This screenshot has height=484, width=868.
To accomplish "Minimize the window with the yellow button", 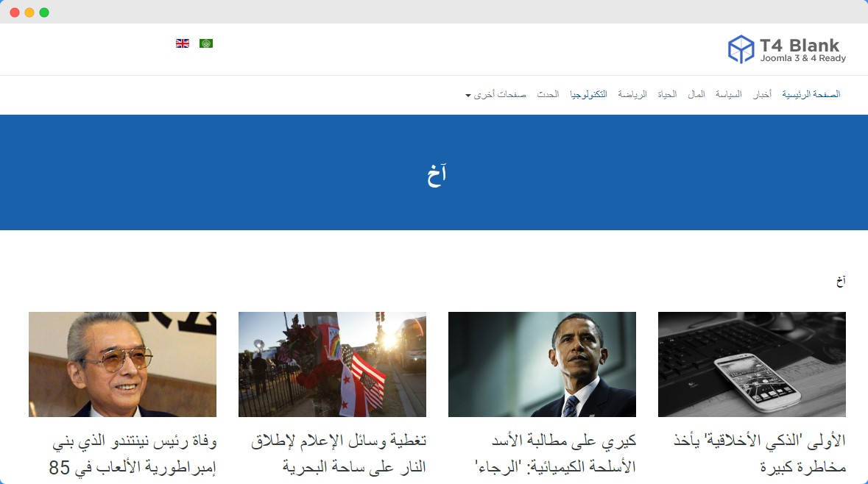I will click(x=29, y=13).
